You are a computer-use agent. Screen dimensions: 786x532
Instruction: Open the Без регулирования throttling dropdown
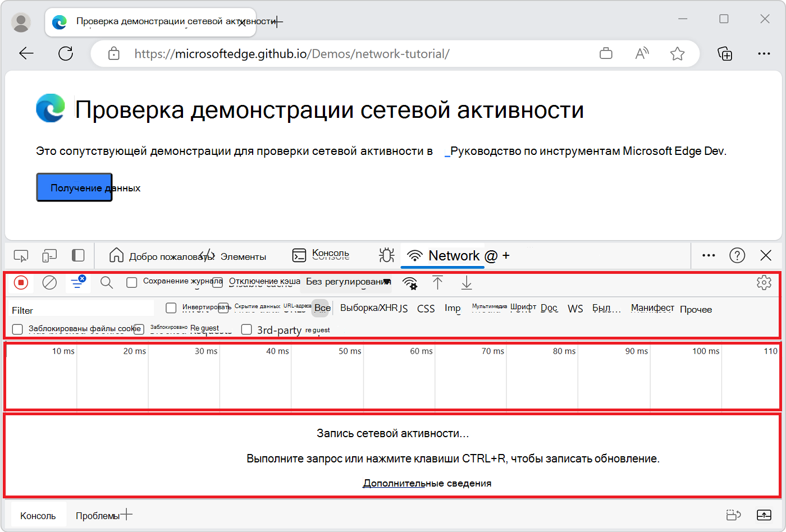(x=346, y=282)
